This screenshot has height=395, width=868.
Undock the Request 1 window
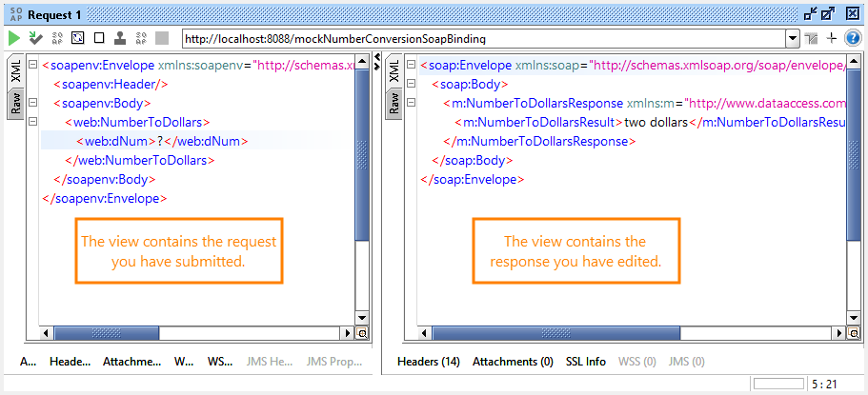pyautogui.click(x=811, y=14)
